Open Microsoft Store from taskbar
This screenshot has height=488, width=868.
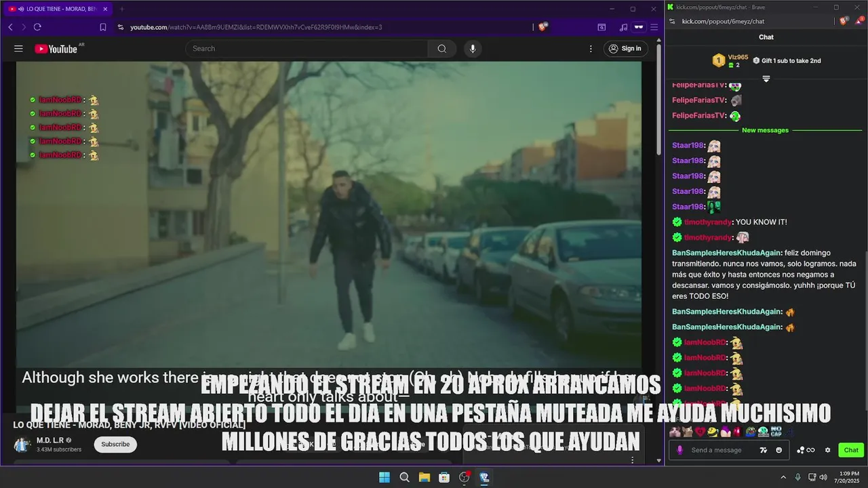pyautogui.click(x=444, y=477)
